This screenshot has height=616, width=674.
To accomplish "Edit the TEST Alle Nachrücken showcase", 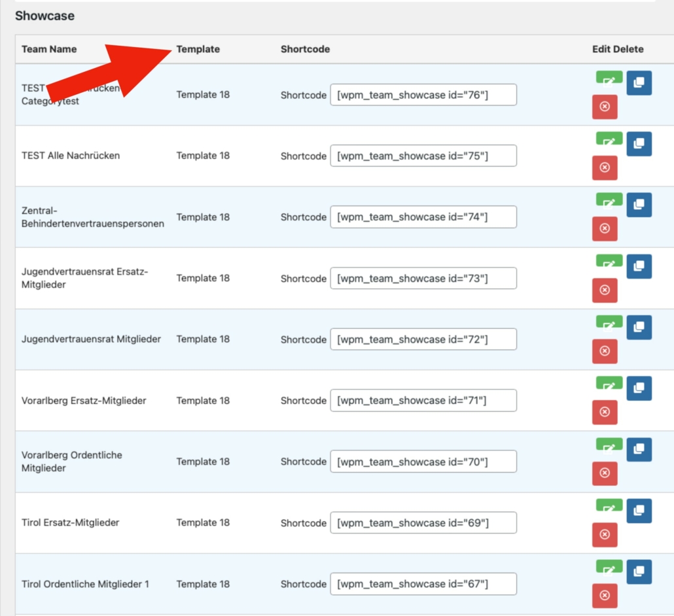I will coord(609,139).
